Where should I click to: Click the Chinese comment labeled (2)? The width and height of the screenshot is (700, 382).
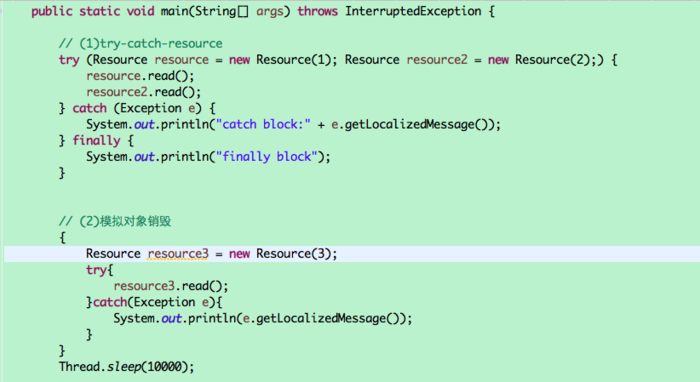pyautogui.click(x=115, y=221)
